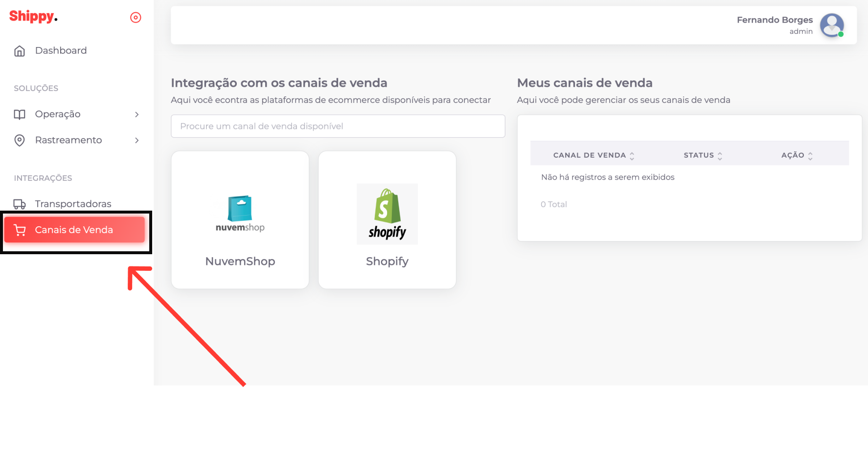Click the 'Não há registros a serem exibidos' text
Viewport: 868px width, 456px height.
608,177
